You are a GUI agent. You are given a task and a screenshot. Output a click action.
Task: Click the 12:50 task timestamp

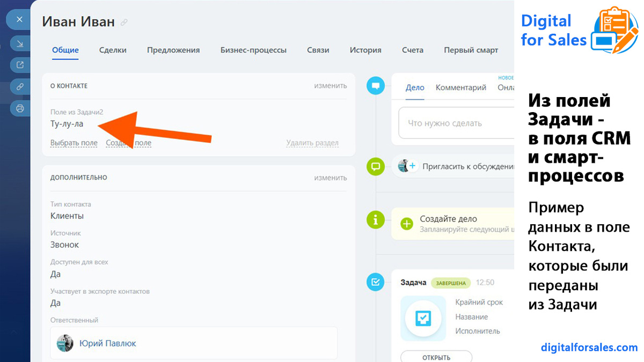tap(485, 283)
